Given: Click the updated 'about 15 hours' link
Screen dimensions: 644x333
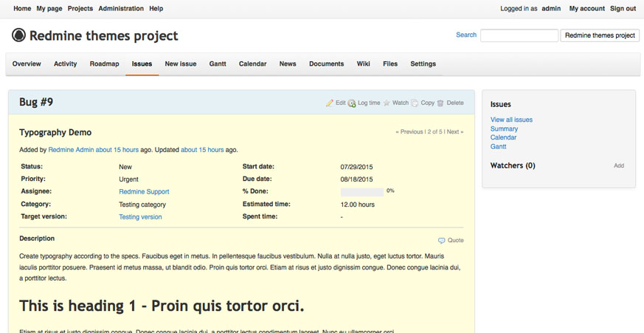Looking at the screenshot, I should pos(202,150).
